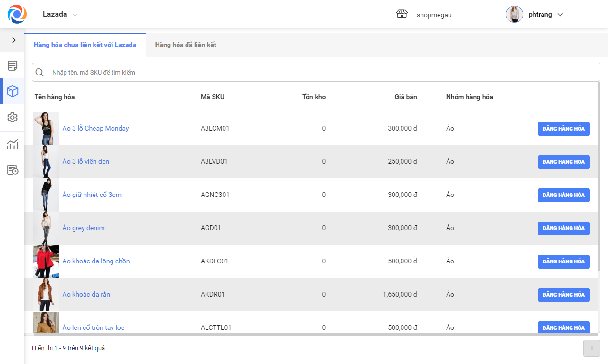
Task: Open the orders list sidebar icon
Action: coord(12,66)
